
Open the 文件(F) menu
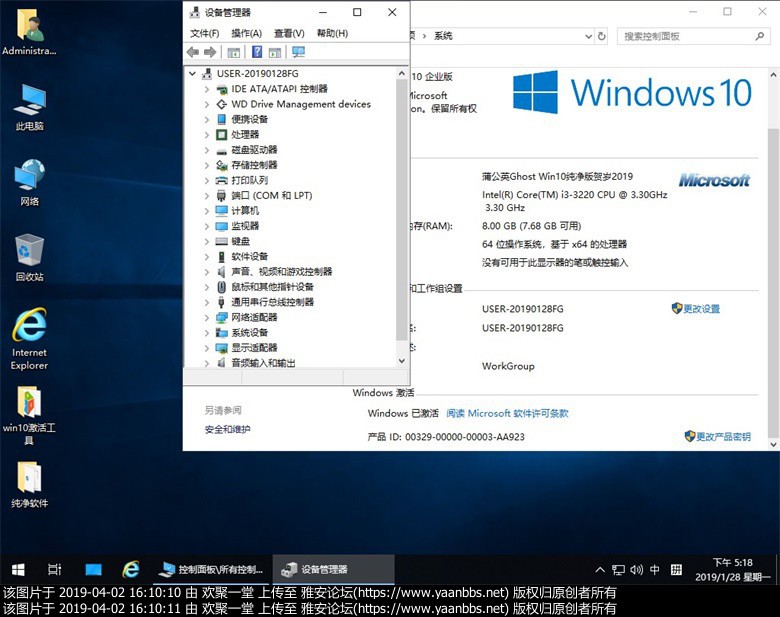click(x=204, y=33)
